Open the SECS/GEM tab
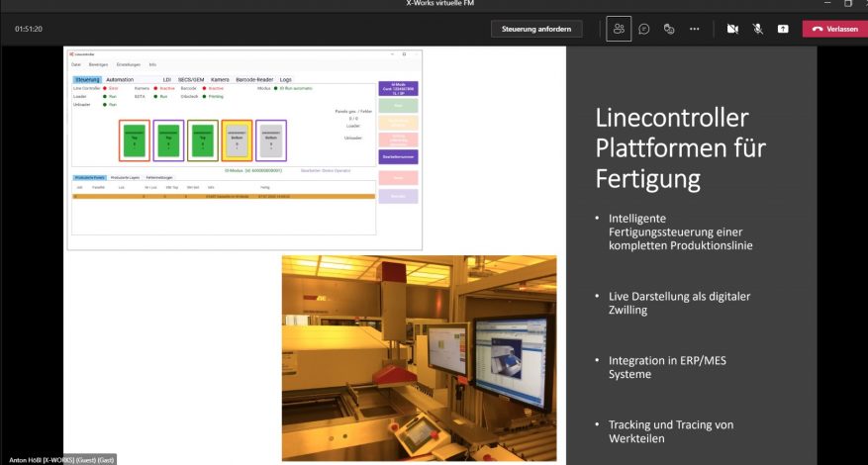The width and height of the screenshot is (868, 465). coord(191,80)
